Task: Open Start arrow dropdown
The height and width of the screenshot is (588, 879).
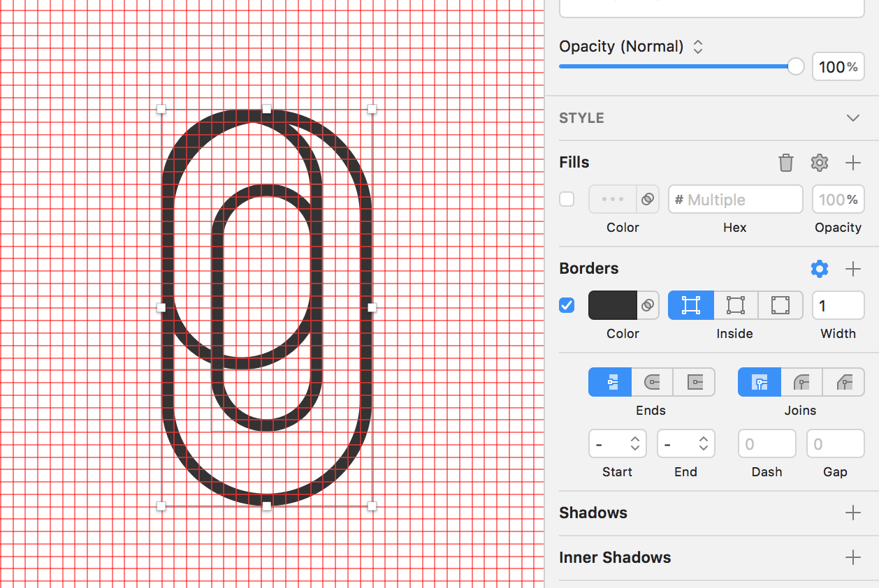Action: click(618, 443)
